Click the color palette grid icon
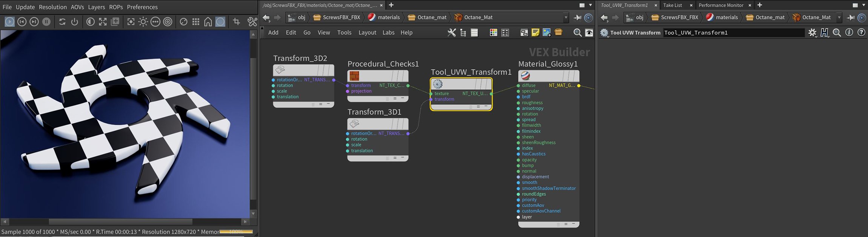 (493, 33)
